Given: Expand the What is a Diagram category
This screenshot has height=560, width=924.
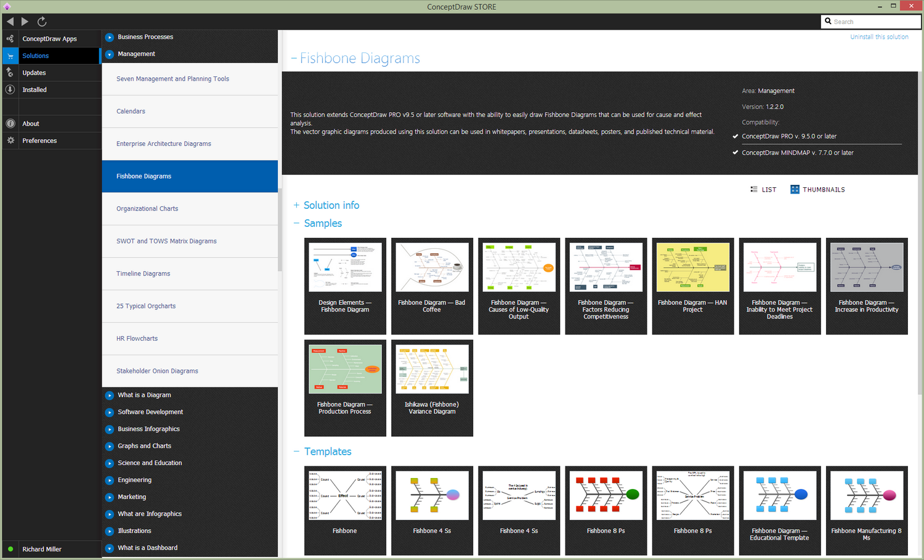Looking at the screenshot, I should coord(110,395).
